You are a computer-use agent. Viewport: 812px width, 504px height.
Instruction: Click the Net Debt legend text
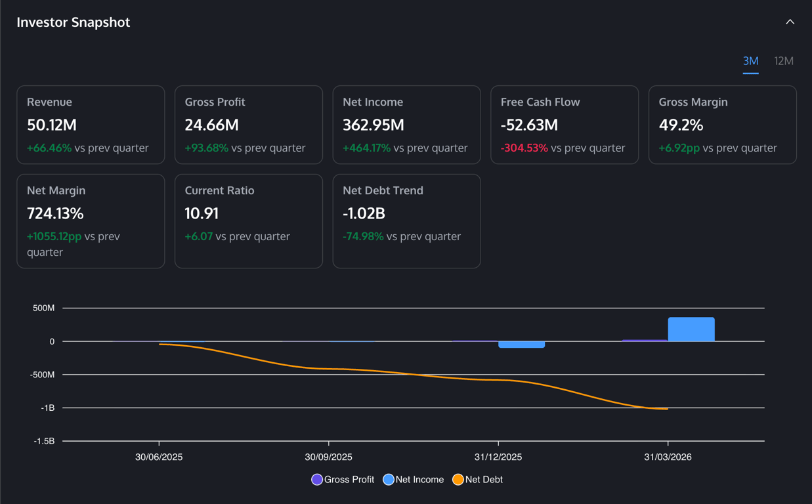click(484, 480)
